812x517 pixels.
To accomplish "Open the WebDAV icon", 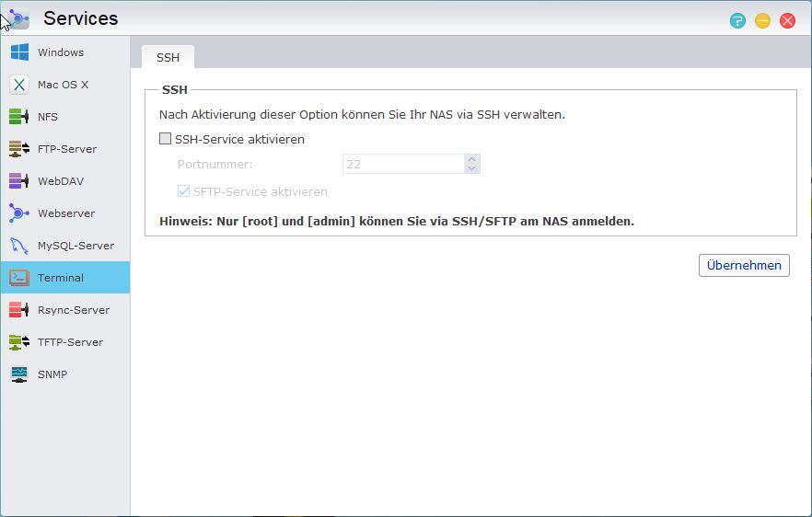I will [x=19, y=181].
